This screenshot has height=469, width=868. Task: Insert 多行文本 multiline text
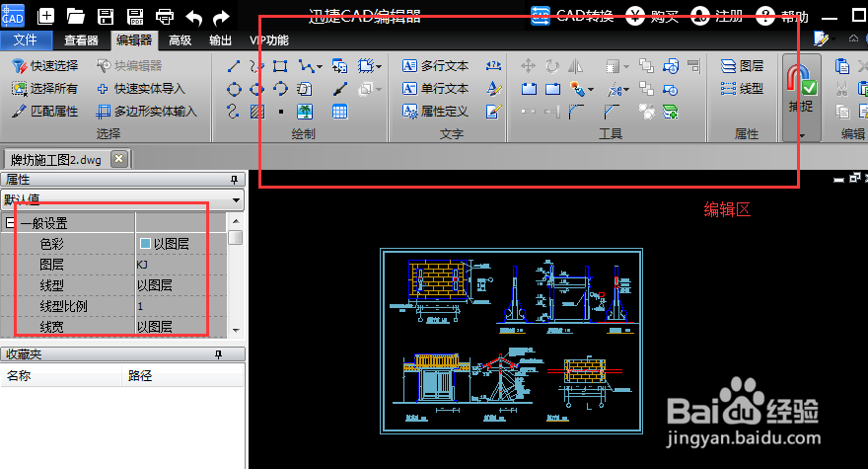436,66
